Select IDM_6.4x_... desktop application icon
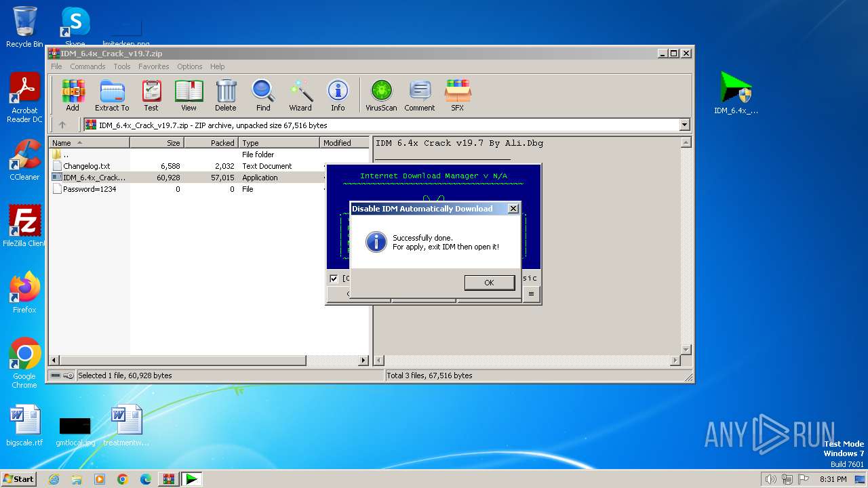The height and width of the screenshot is (488, 868). click(x=736, y=93)
